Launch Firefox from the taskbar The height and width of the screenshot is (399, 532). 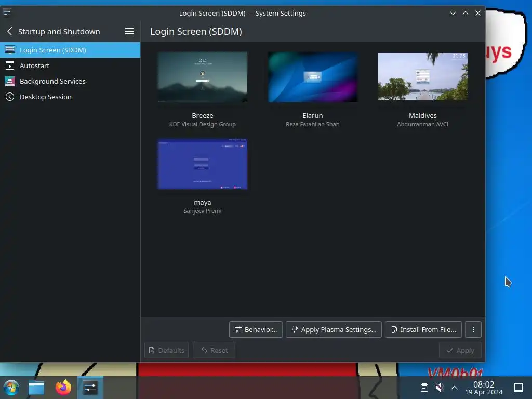pos(63,388)
